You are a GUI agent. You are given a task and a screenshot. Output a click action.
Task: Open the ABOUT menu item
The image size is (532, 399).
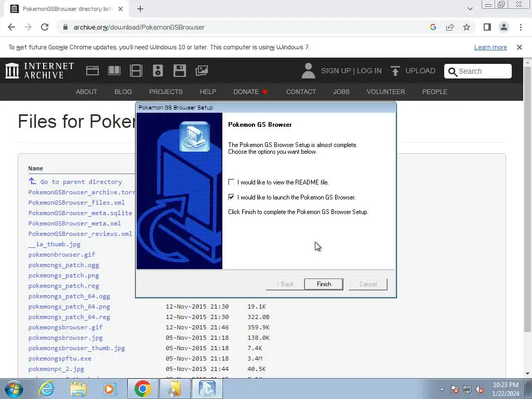point(86,92)
